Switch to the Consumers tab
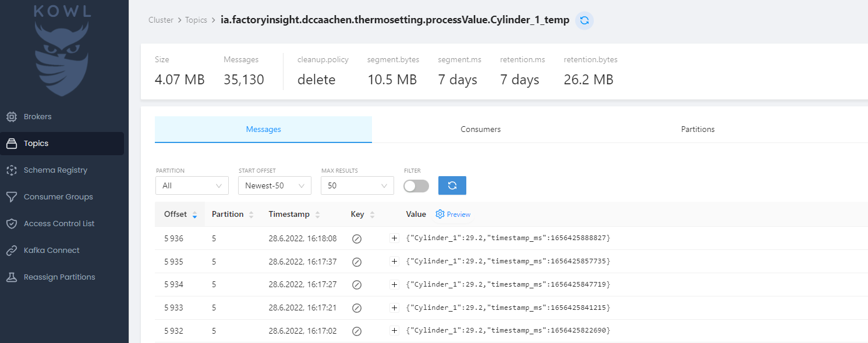The width and height of the screenshot is (868, 343). point(480,130)
